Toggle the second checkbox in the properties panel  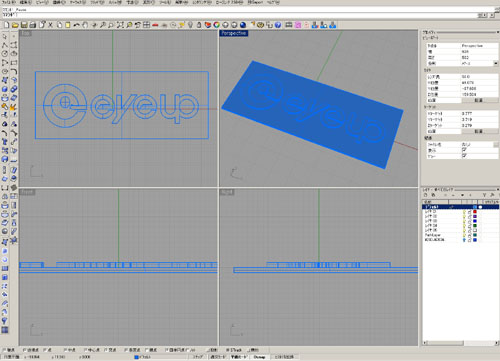[x=464, y=156]
